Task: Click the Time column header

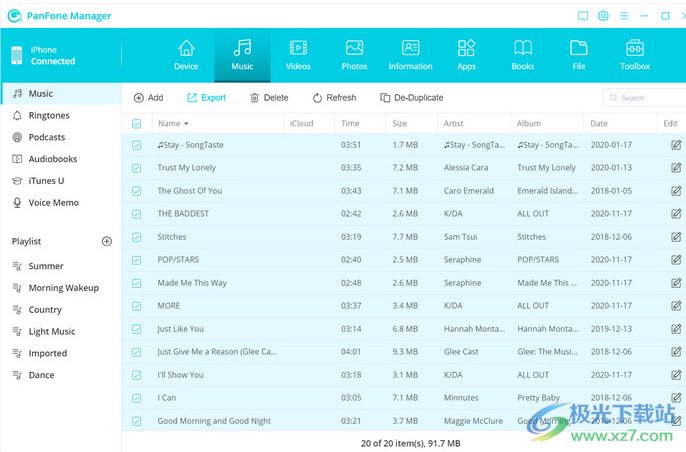Action: (x=350, y=123)
